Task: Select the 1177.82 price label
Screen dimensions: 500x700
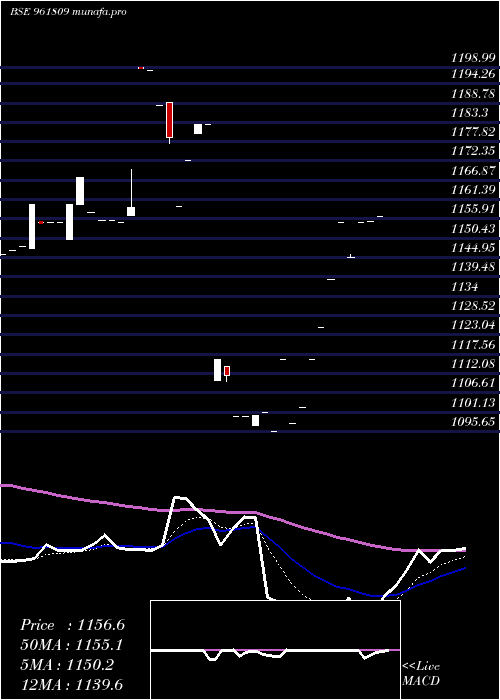Action: [x=473, y=132]
